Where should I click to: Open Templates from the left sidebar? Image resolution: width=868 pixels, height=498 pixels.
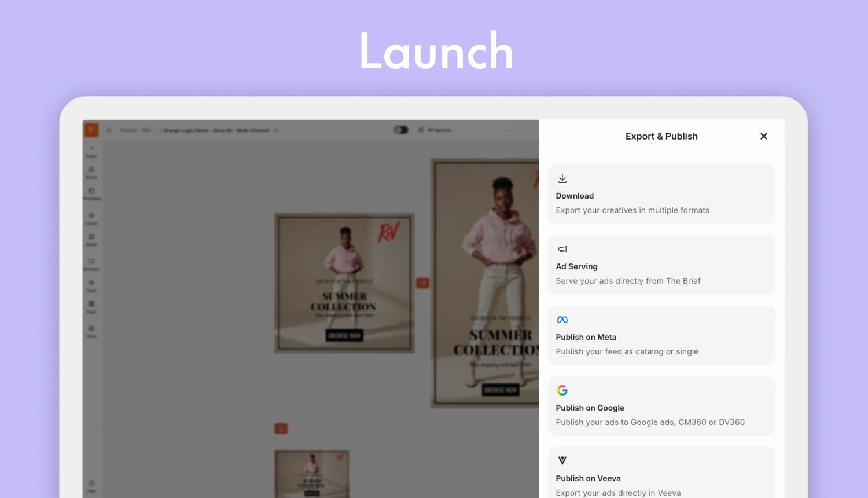coord(91,194)
